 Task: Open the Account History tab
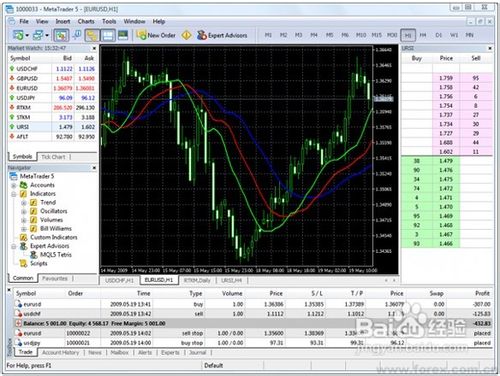point(60,352)
